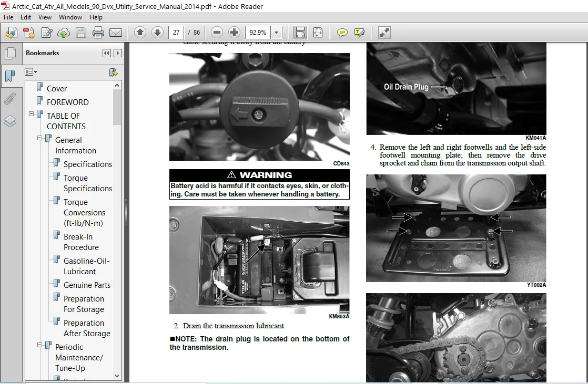588x384 pixels.
Task: Click bookmarks scrollbar down arrow
Action: [x=117, y=376]
